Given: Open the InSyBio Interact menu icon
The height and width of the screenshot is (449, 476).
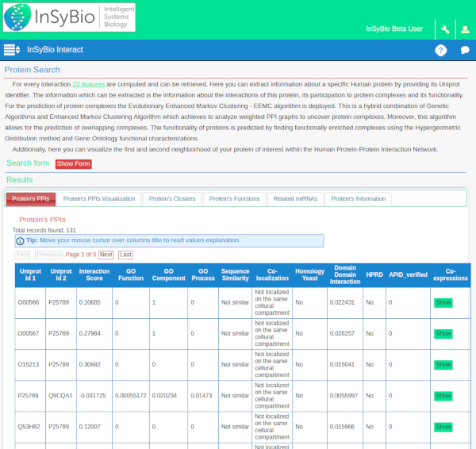Looking at the screenshot, I should point(11,50).
